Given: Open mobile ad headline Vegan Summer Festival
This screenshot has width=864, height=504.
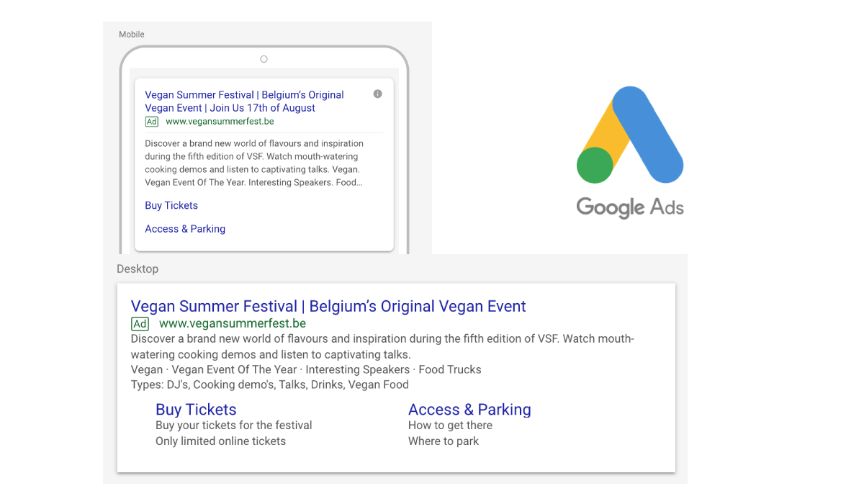Looking at the screenshot, I should pyautogui.click(x=244, y=101).
